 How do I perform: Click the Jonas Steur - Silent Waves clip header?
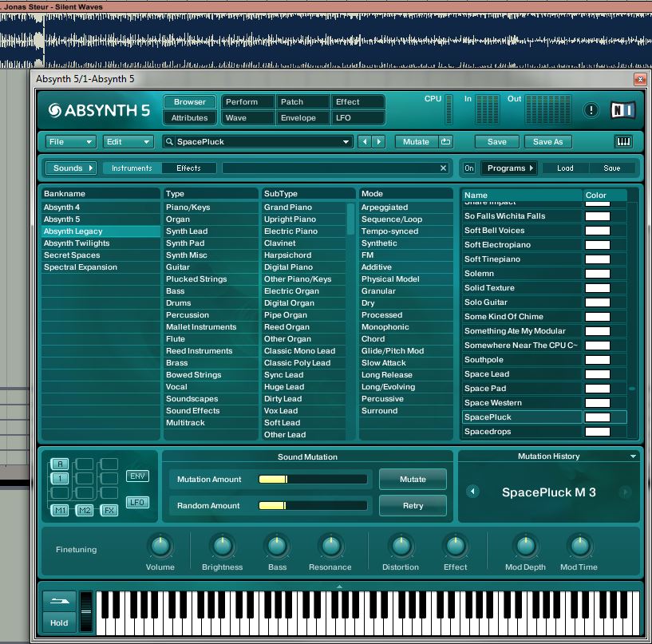click(x=326, y=6)
